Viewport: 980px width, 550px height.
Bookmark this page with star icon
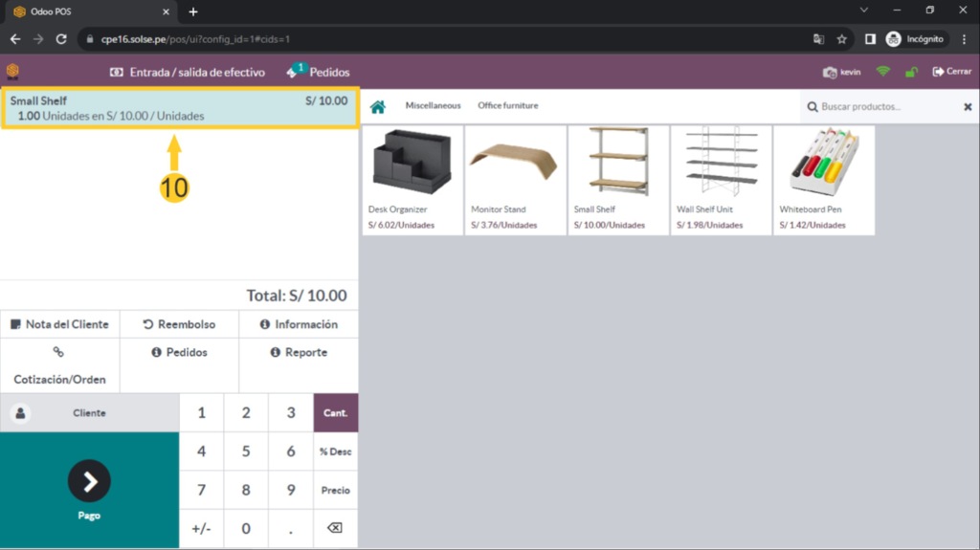pyautogui.click(x=842, y=39)
